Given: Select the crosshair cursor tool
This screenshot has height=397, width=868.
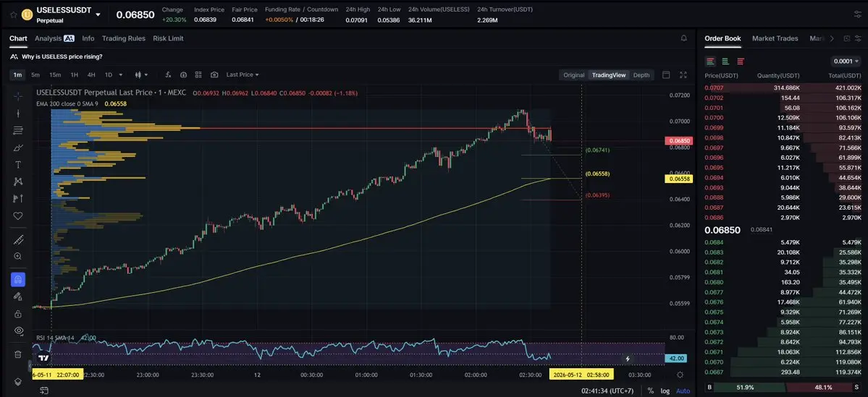Looking at the screenshot, I should [x=17, y=96].
